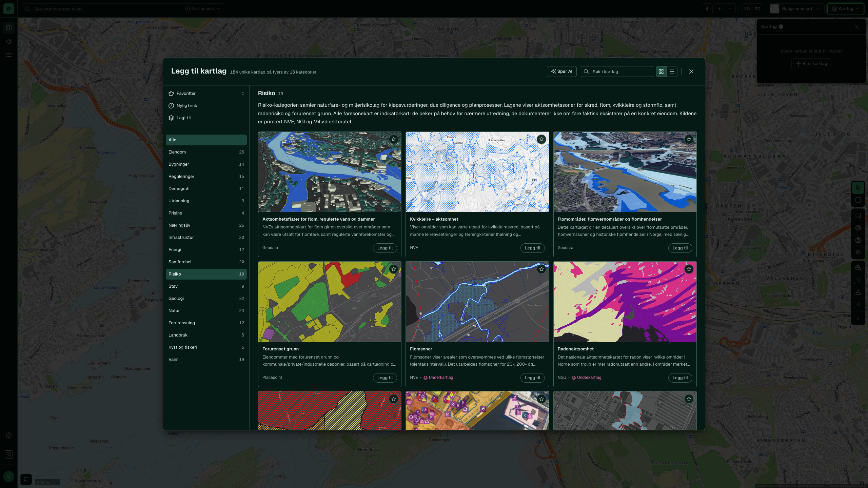Click the camera screenshot icon
The image size is (868, 488).
(x=858, y=240)
